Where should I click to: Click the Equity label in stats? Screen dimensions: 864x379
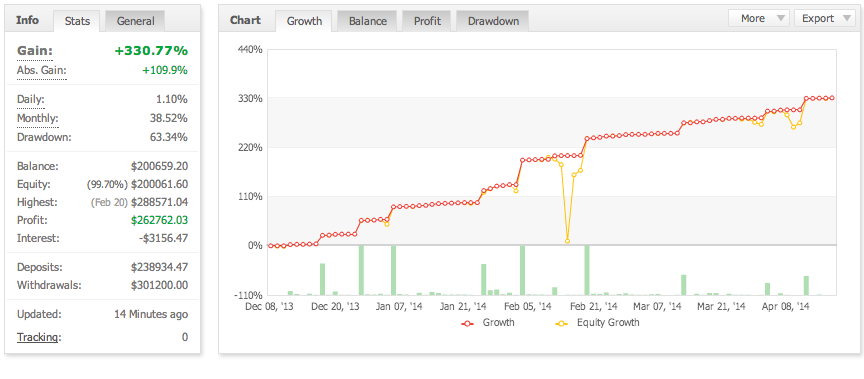pyautogui.click(x=33, y=184)
